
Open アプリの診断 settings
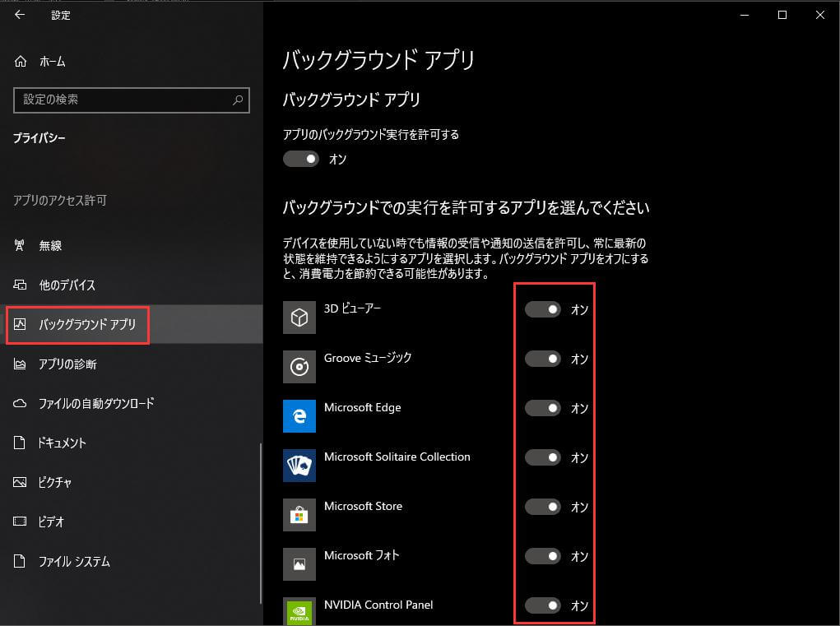132,364
